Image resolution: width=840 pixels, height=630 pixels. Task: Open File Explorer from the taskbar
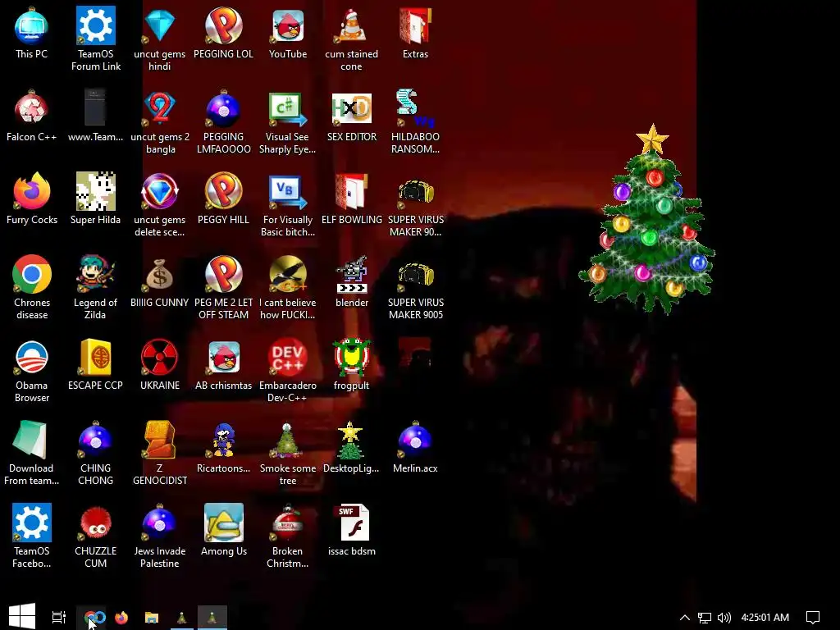[152, 617]
